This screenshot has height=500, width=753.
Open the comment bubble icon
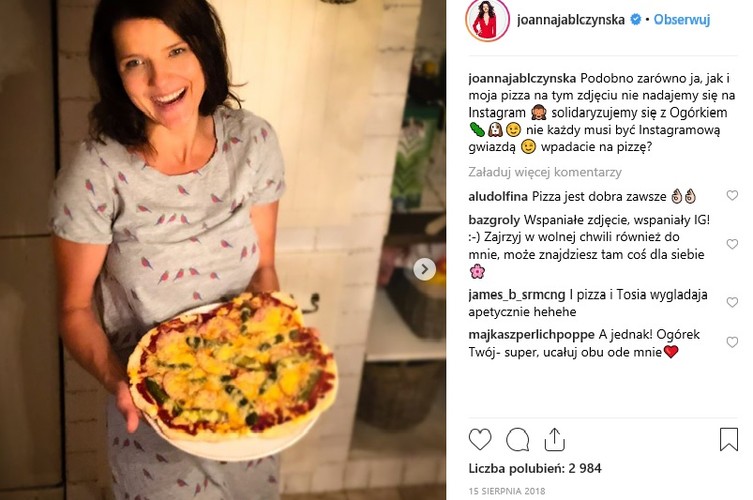[x=517, y=439]
